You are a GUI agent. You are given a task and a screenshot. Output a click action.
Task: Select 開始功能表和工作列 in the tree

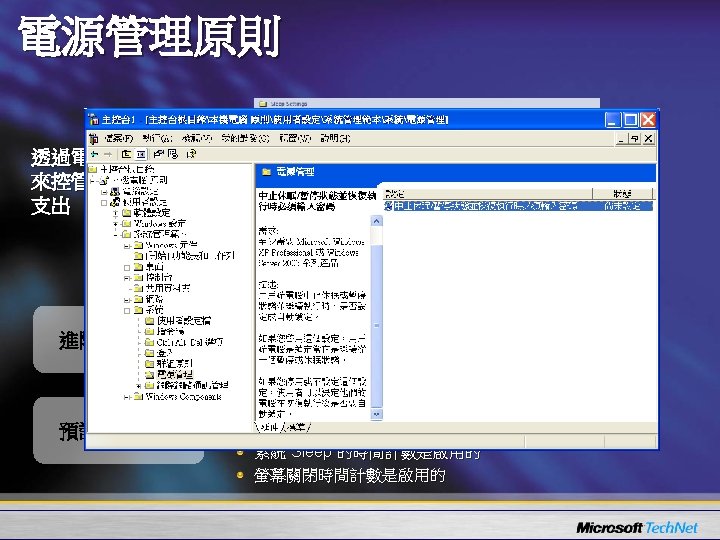[190, 256]
